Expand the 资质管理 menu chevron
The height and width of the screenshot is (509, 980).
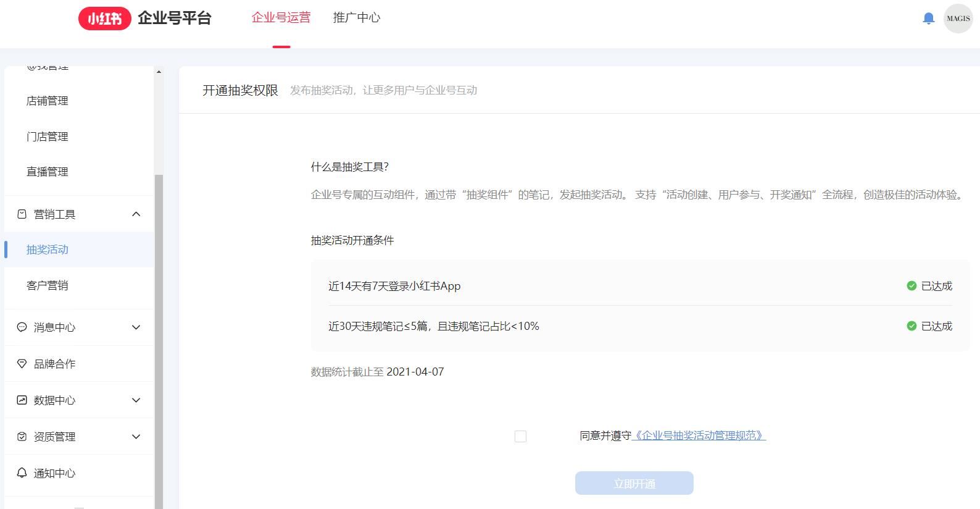pos(136,437)
